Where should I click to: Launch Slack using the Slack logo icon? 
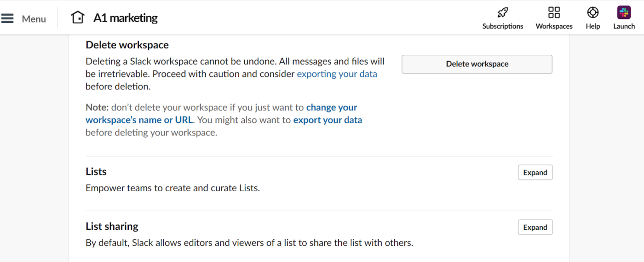tap(624, 12)
